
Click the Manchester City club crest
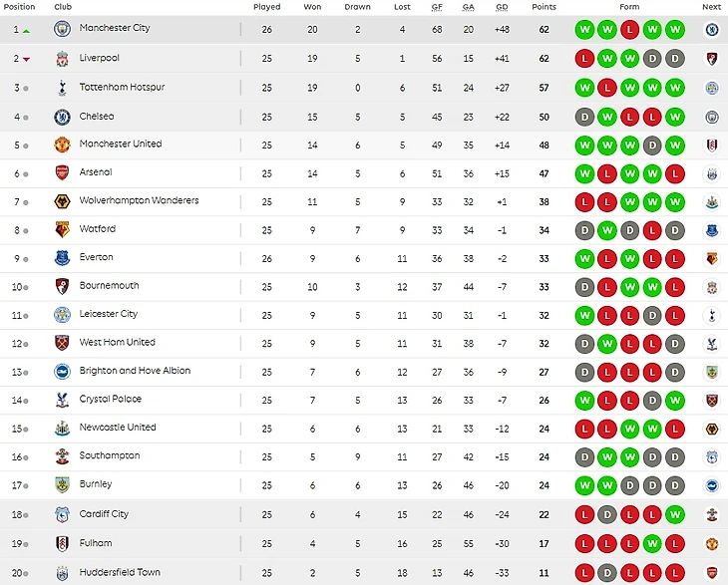tap(62, 29)
